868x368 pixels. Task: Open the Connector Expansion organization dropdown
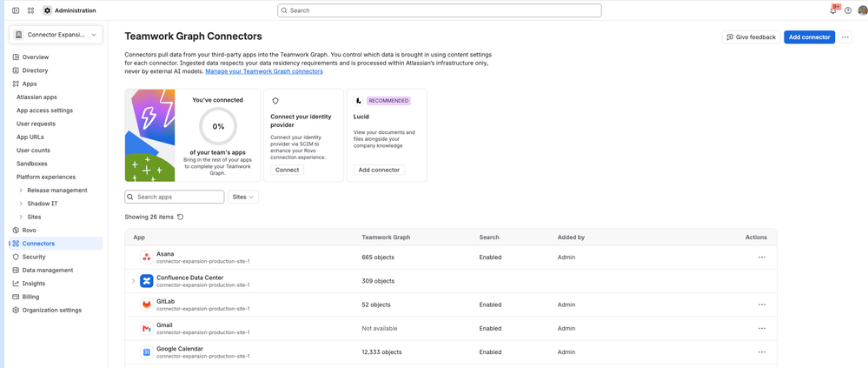click(56, 35)
